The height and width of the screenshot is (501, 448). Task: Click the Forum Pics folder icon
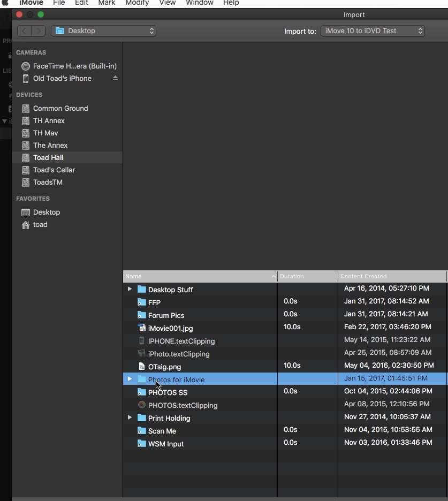tap(141, 315)
